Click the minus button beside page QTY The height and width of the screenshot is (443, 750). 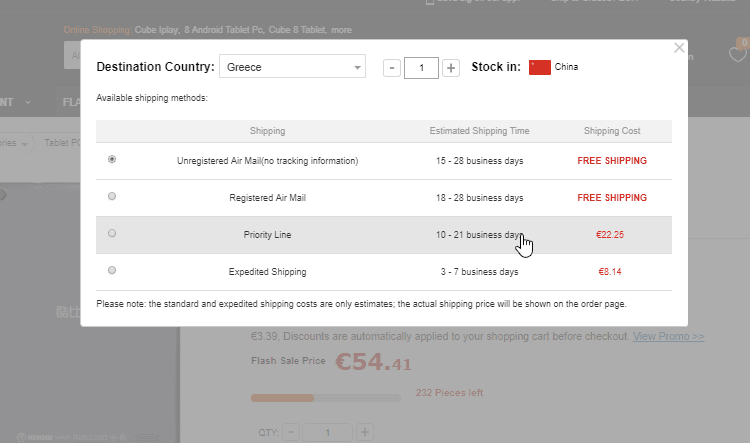click(291, 433)
